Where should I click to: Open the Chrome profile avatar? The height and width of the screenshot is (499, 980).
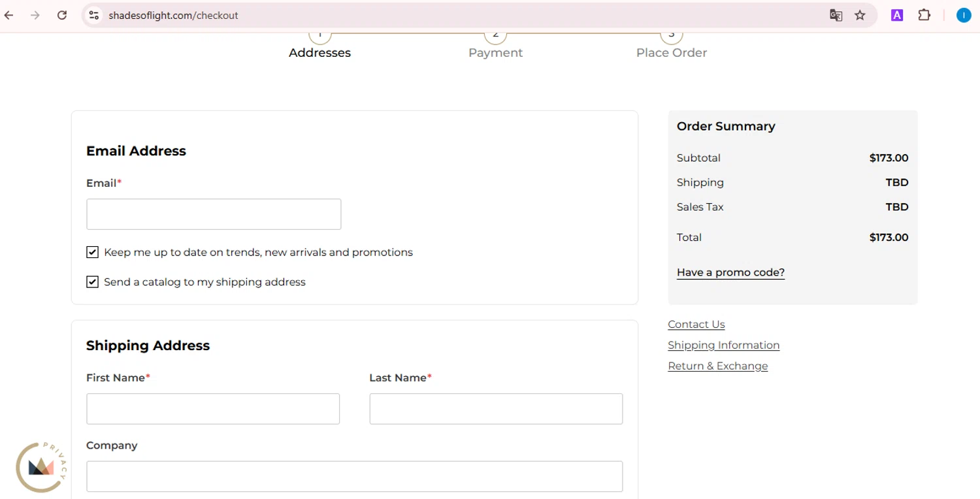coord(963,15)
